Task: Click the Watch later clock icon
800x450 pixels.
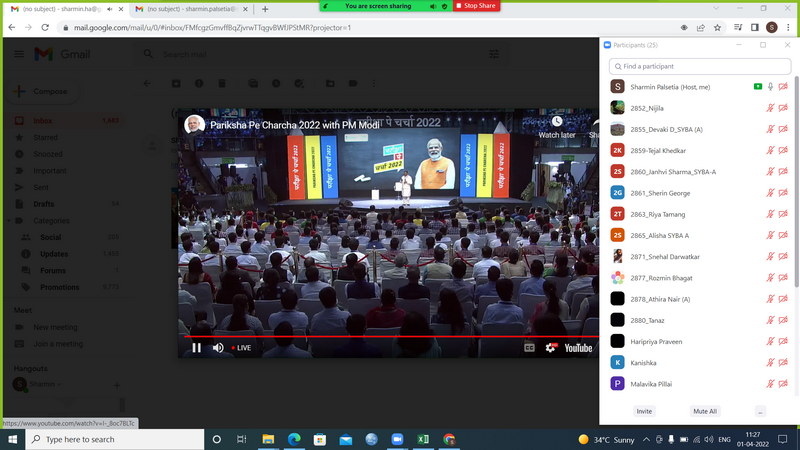Action: click(557, 121)
